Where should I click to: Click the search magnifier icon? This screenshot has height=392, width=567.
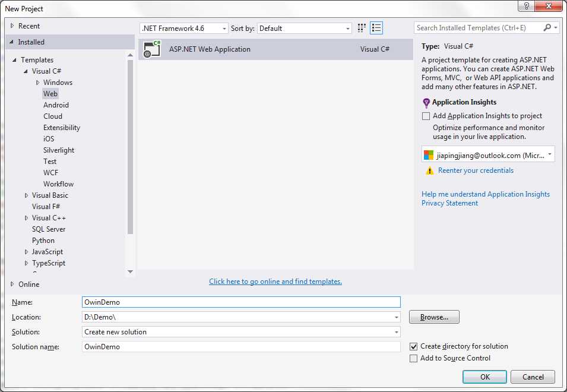pyautogui.click(x=547, y=27)
